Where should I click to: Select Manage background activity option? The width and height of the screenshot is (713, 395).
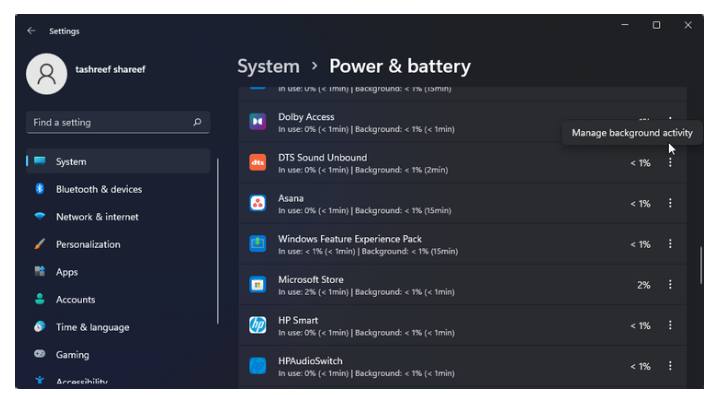point(632,133)
